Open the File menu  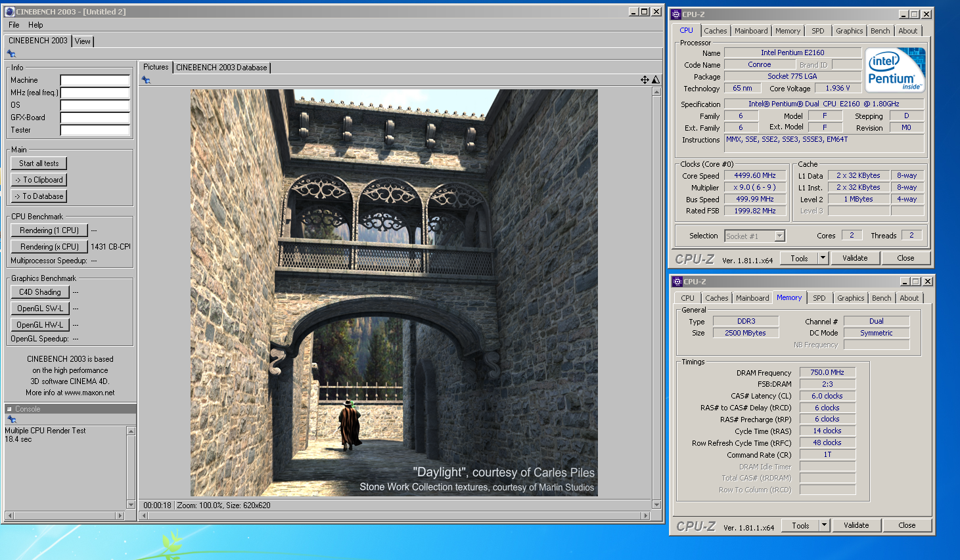click(14, 25)
